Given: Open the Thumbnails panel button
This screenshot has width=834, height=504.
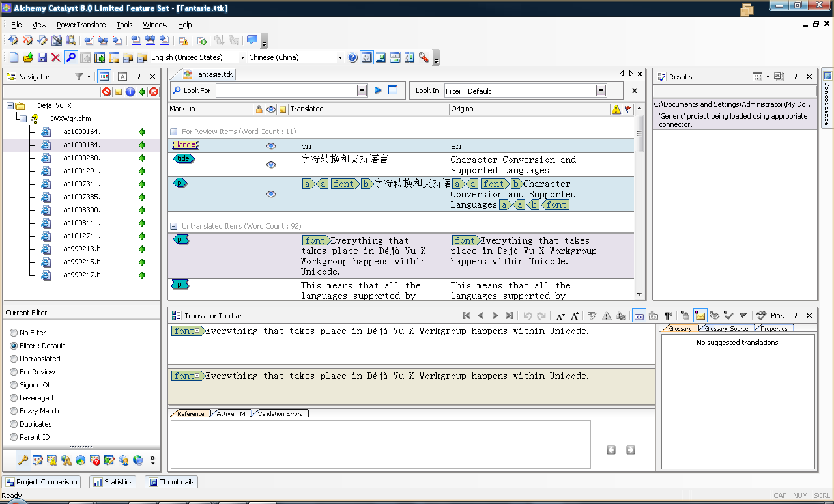Looking at the screenshot, I should 171,482.
